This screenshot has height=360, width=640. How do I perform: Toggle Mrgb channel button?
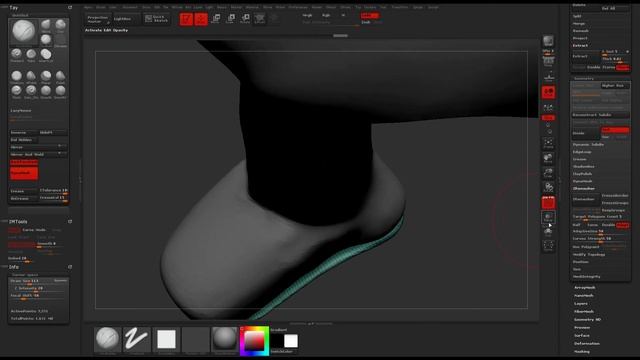click(x=307, y=15)
